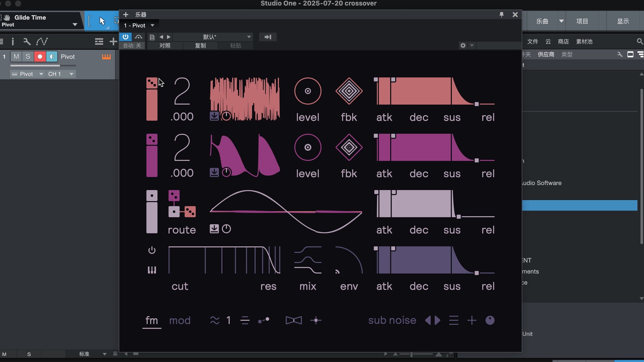Click the unison lines icon in Pivot footer

pyautogui.click(x=245, y=320)
